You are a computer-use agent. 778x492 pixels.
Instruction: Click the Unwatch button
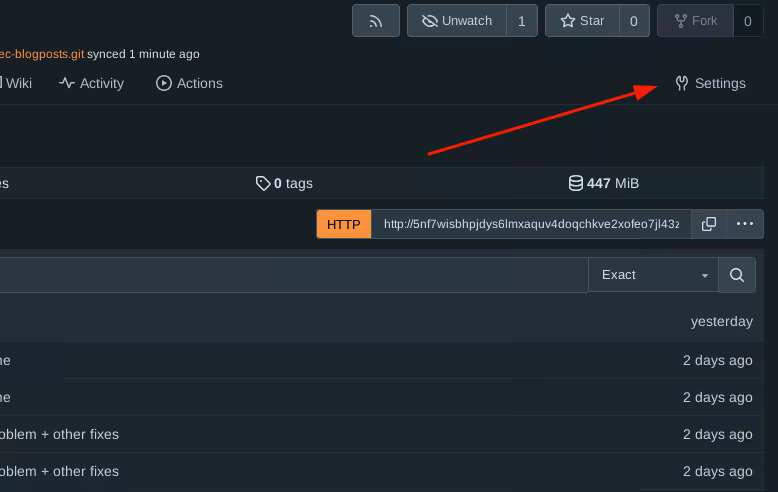[457, 21]
